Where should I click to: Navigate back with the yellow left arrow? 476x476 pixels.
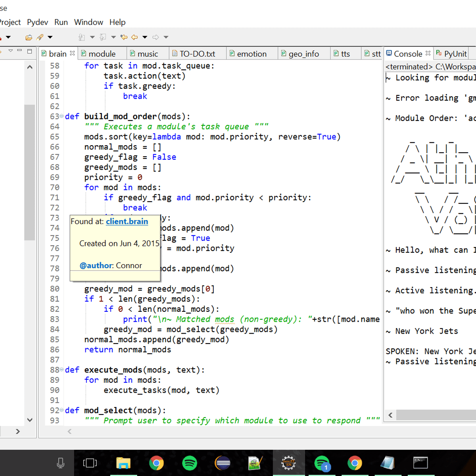point(135,37)
